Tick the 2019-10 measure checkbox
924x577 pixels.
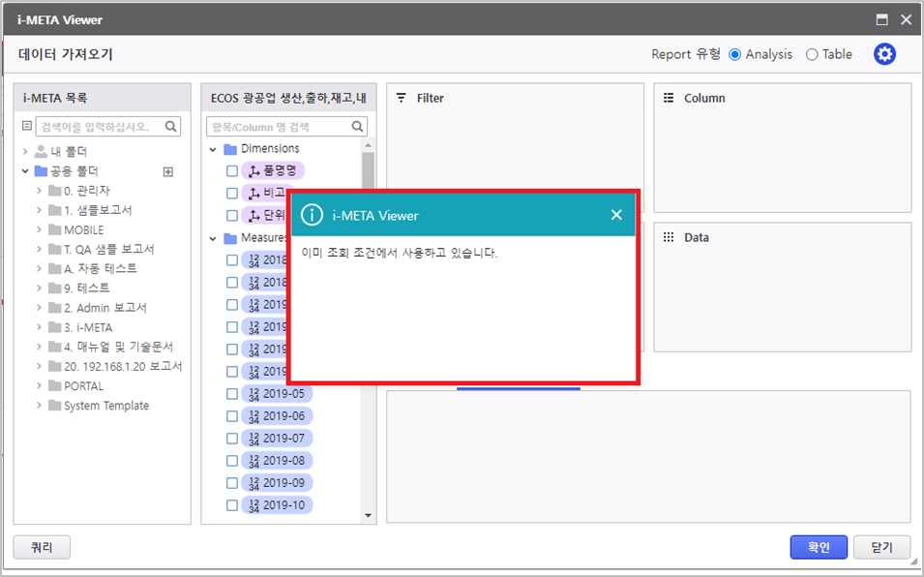pyautogui.click(x=232, y=505)
